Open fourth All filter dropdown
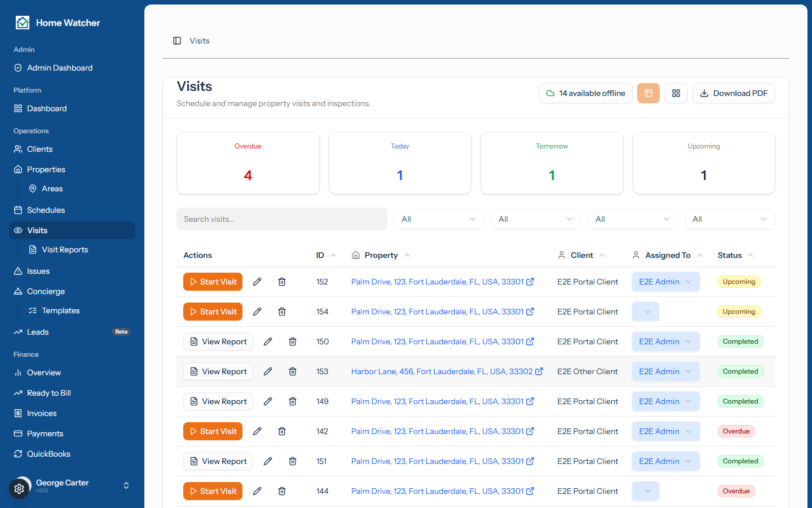Image resolution: width=812 pixels, height=508 pixels. [x=730, y=219]
